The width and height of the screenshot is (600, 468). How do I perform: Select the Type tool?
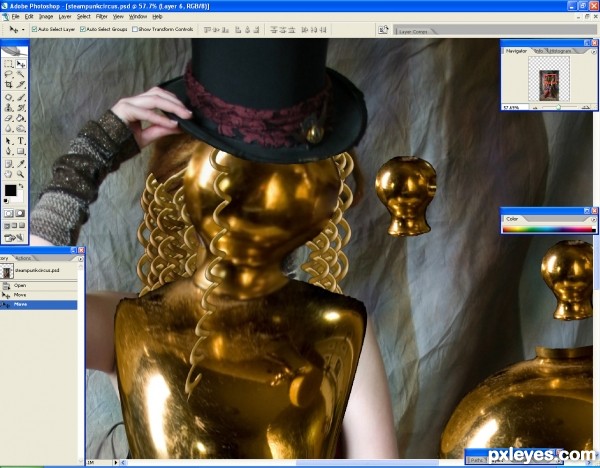click(21, 141)
